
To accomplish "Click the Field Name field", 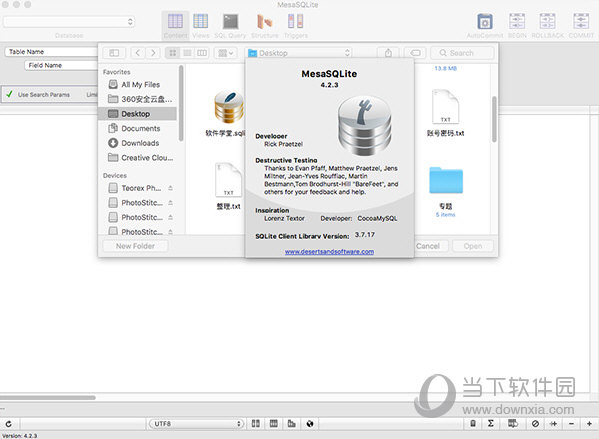I will click(x=61, y=65).
